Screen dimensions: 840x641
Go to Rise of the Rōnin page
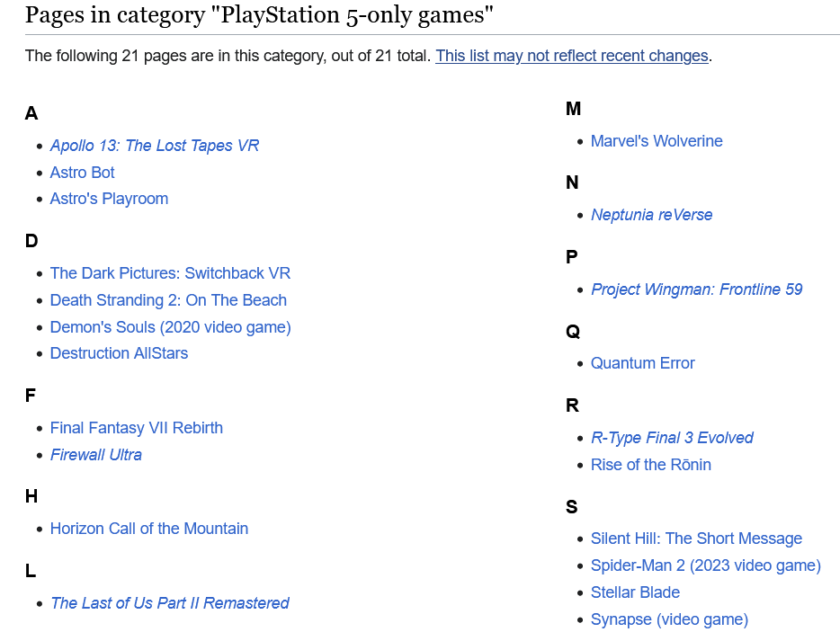point(651,465)
